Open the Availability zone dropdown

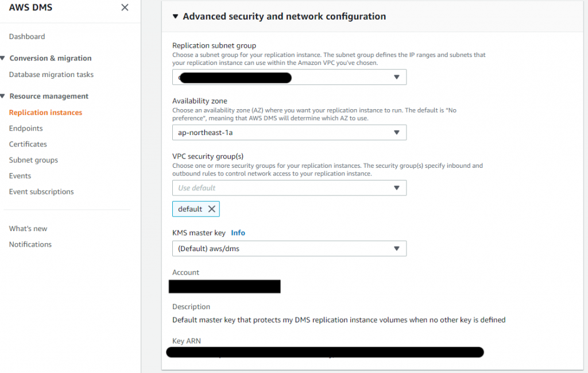click(x=396, y=133)
